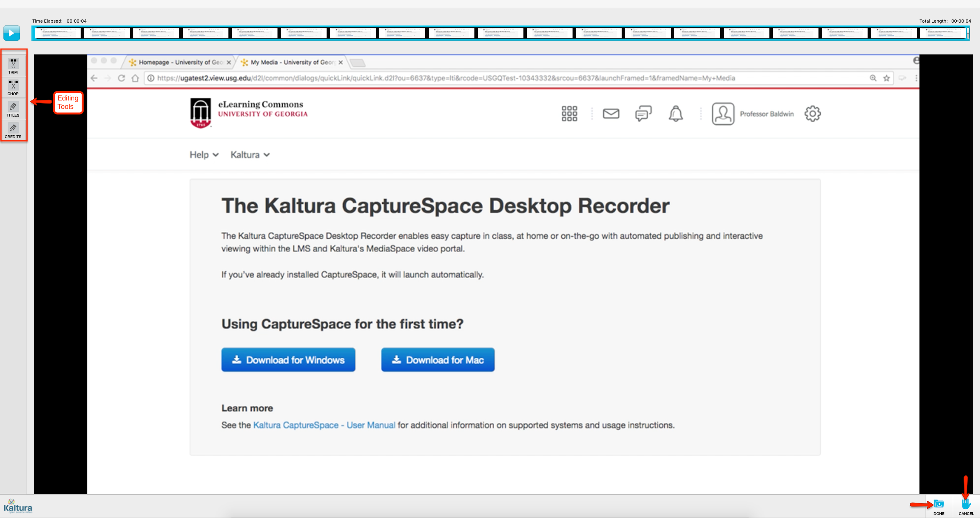980x518 pixels.
Task: Click the eLearning Commons UGA logo
Action: [249, 113]
